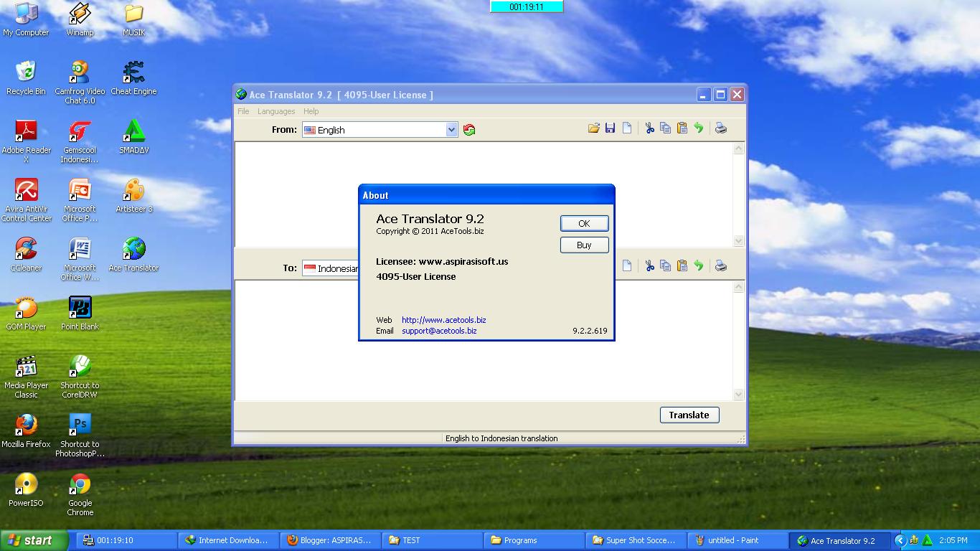Paste clipboard icon in the From toolbar
Screen dimensions: 980x551
[x=682, y=128]
